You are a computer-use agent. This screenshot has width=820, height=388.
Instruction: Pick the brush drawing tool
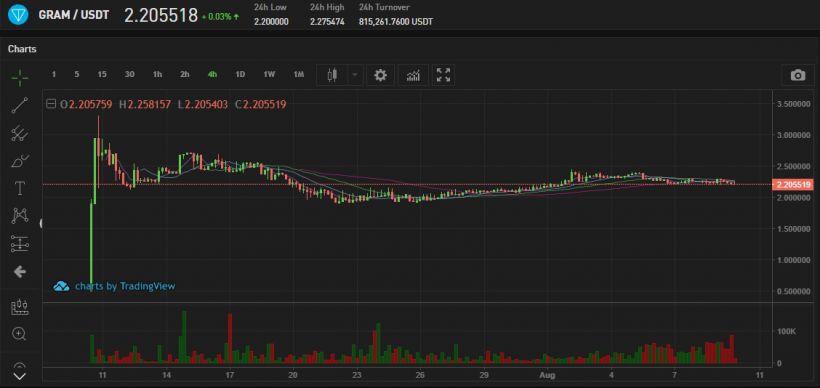tap(20, 161)
